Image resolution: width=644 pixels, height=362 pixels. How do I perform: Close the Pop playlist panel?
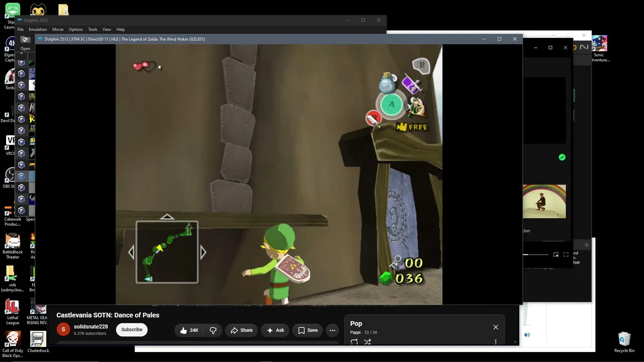496,327
